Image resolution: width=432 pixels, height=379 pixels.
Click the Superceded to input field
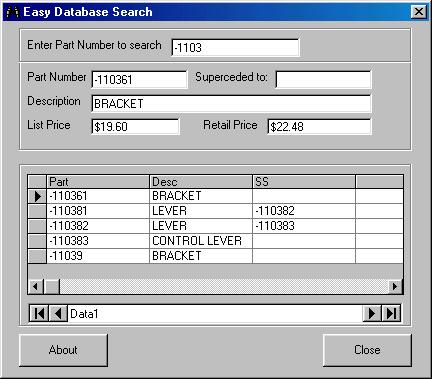323,80
